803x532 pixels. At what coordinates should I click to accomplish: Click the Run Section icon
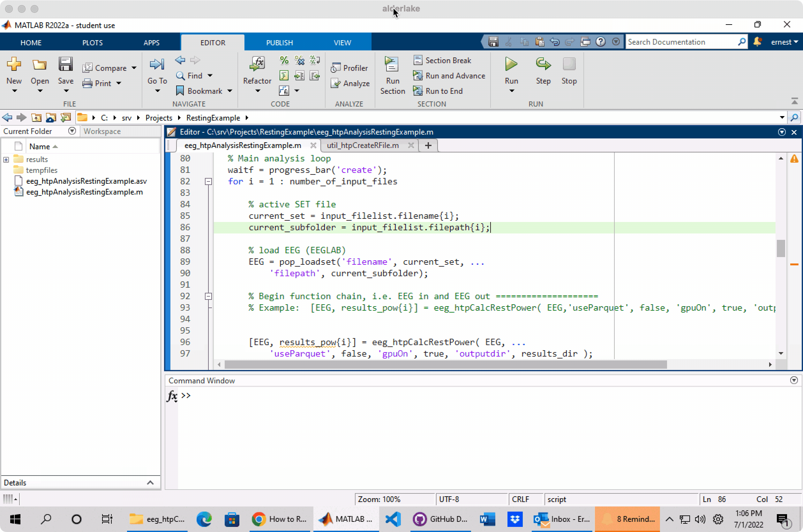392,64
